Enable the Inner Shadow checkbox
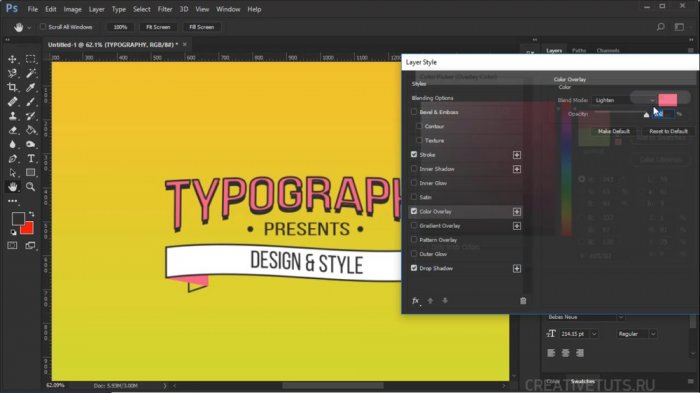This screenshot has height=393, width=700. [414, 168]
